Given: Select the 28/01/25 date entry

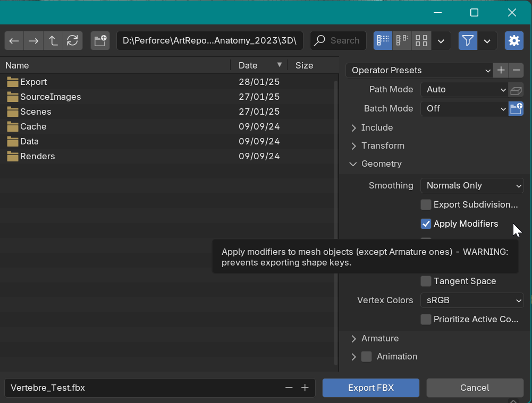Looking at the screenshot, I should [259, 82].
